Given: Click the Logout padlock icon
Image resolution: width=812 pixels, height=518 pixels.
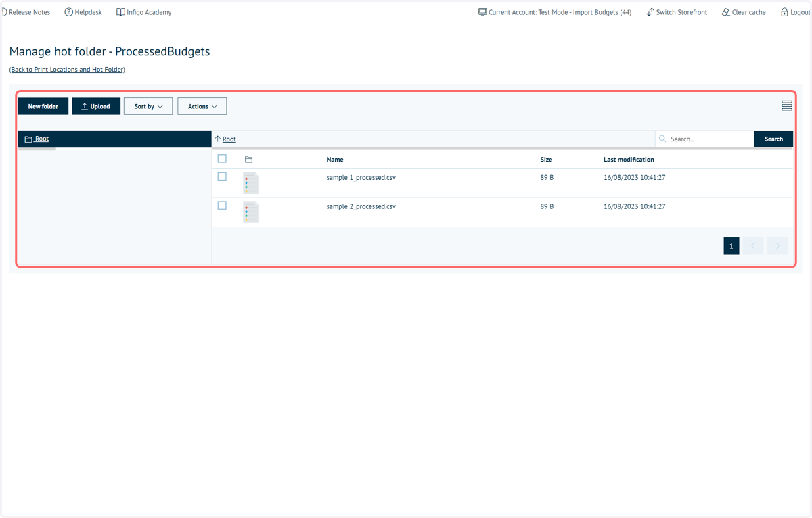Looking at the screenshot, I should pos(784,12).
